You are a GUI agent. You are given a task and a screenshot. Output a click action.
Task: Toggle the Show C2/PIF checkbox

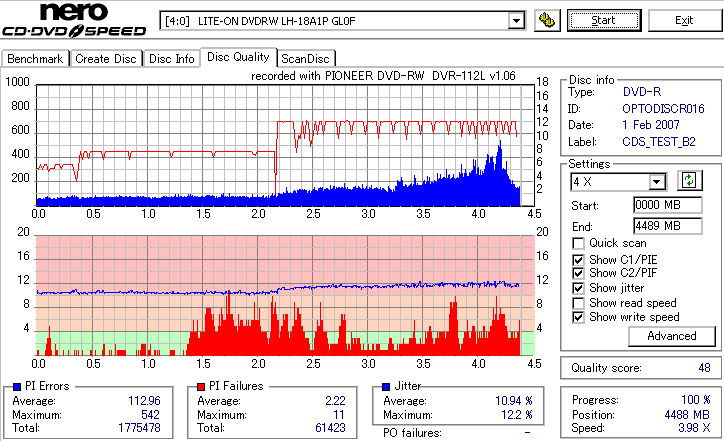(578, 273)
